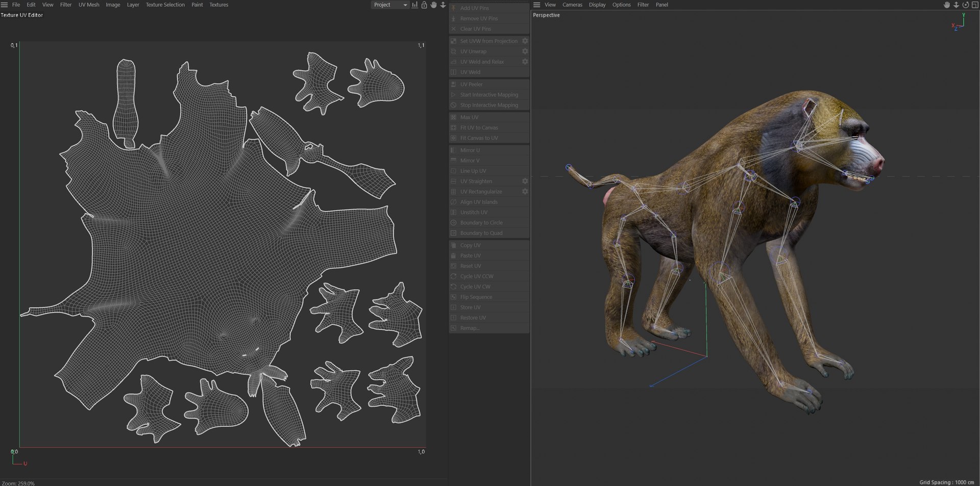980x486 pixels.
Task: Click Fit Canvas to UV
Action: click(489, 138)
